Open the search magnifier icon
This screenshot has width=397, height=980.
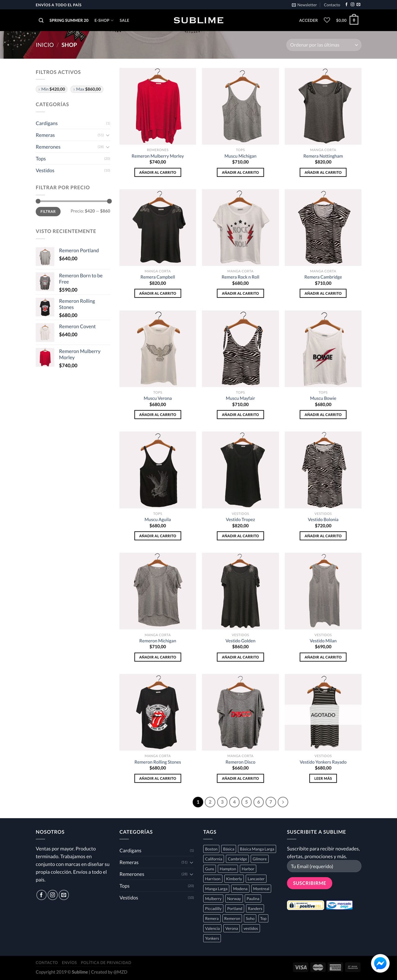click(x=41, y=20)
